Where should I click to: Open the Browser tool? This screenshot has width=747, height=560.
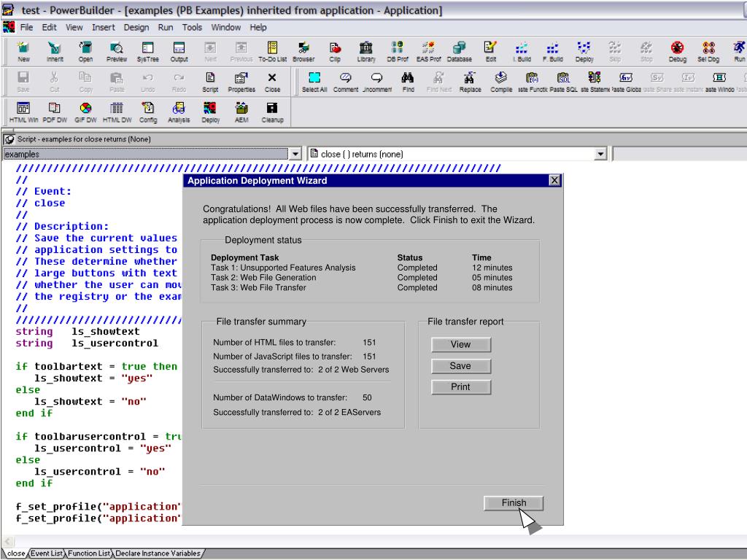(303, 52)
